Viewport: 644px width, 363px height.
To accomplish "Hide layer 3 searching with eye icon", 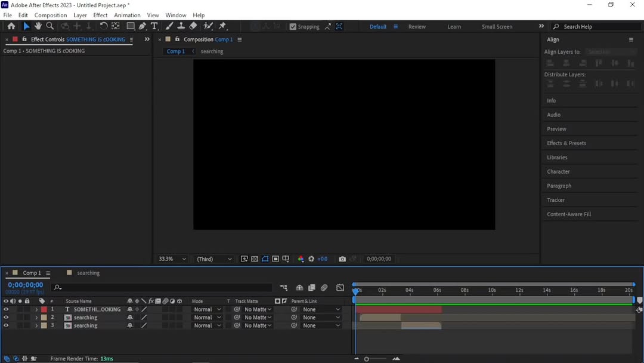I will tap(6, 325).
